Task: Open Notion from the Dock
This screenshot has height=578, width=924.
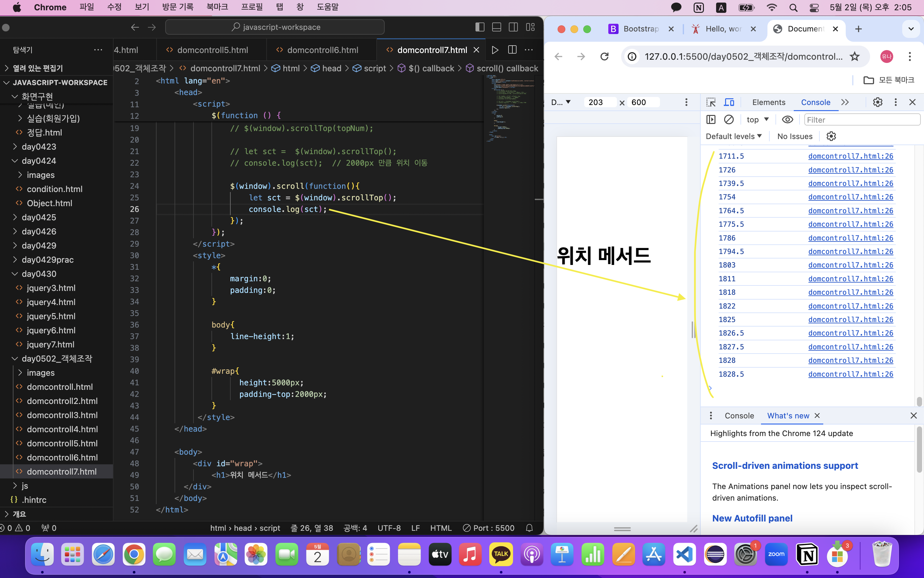Action: tap(807, 554)
